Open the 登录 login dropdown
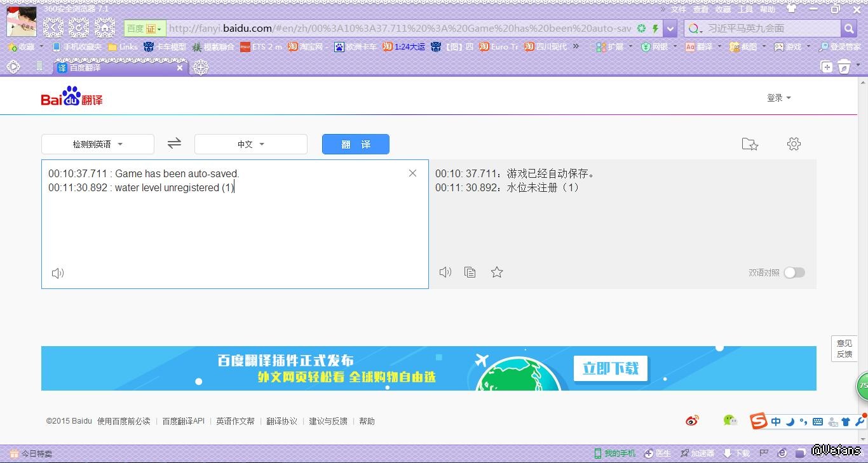This screenshot has height=463, width=868. pos(778,98)
